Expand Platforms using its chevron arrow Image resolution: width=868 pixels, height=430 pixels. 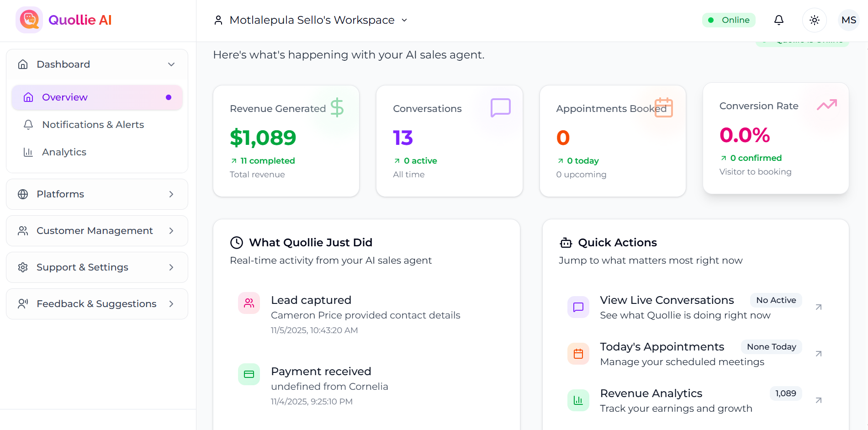(x=171, y=194)
